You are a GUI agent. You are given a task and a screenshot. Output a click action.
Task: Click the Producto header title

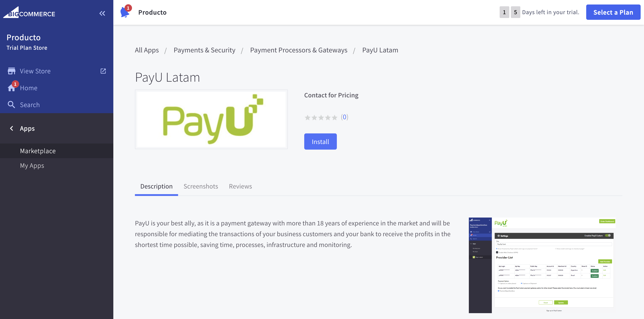pyautogui.click(x=152, y=12)
